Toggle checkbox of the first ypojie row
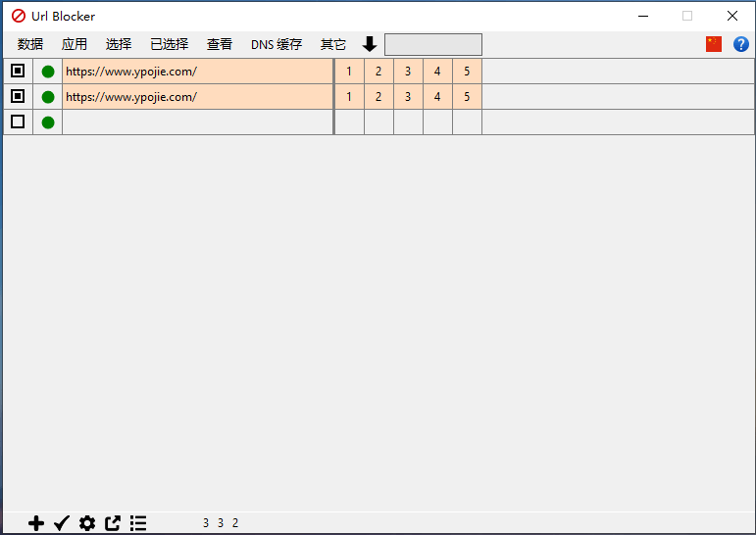 pyautogui.click(x=18, y=71)
